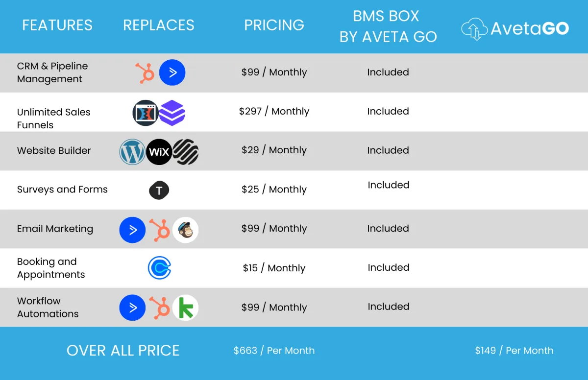The height and width of the screenshot is (380, 588).
Task: Click the $297 / Monthly price
Action: (x=274, y=111)
